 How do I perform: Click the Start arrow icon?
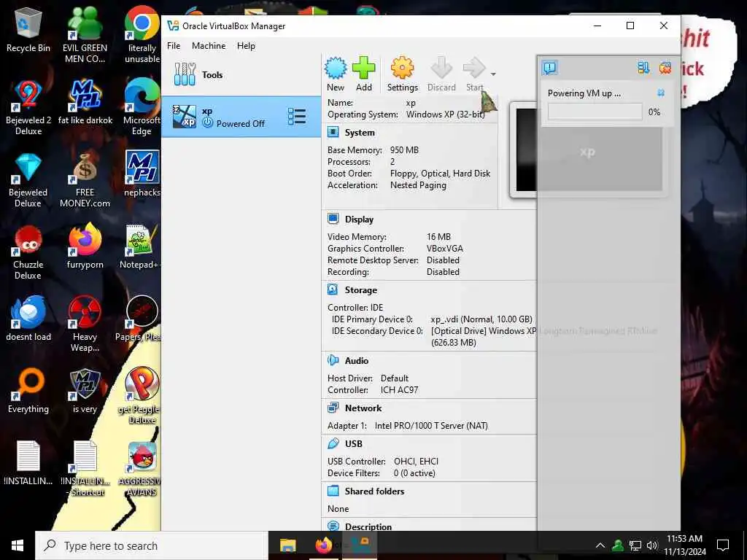coord(474,68)
